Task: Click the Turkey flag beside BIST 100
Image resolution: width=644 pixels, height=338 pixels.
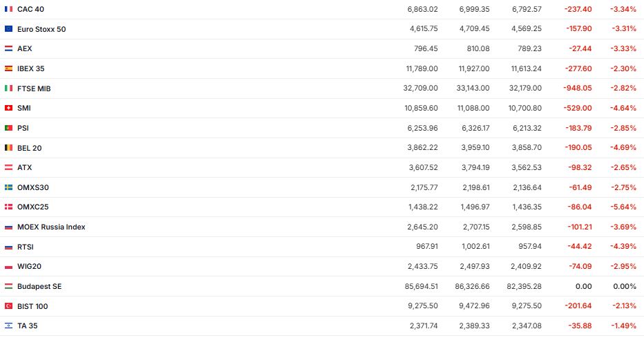Action: pyautogui.click(x=8, y=306)
